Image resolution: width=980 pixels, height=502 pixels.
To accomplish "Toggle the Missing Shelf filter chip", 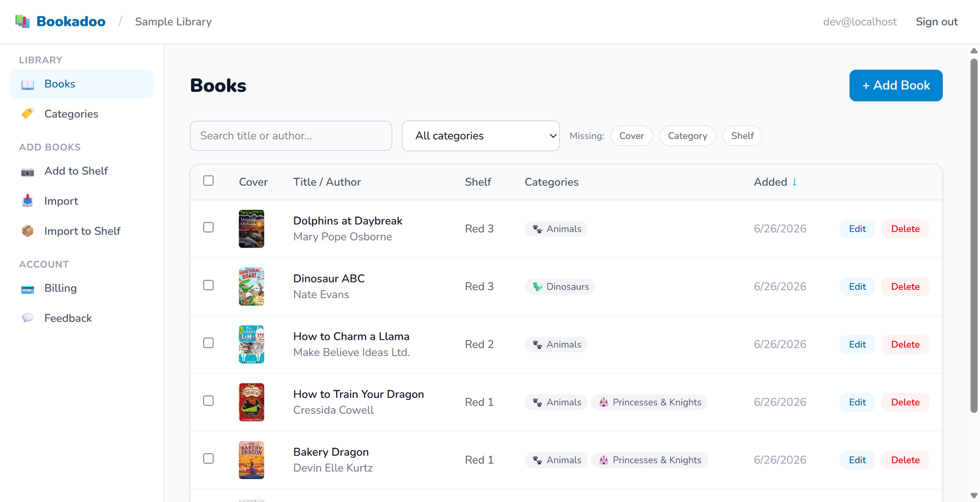I will (742, 136).
